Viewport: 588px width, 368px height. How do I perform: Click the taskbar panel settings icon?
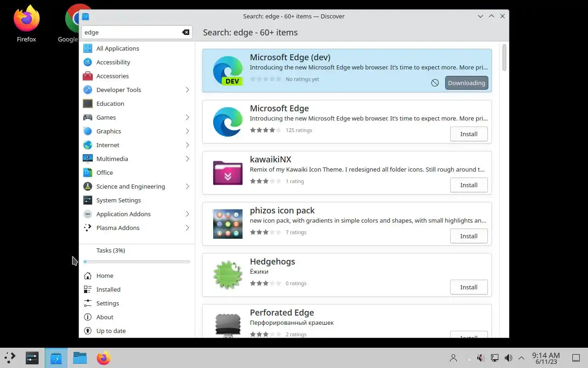point(32,358)
